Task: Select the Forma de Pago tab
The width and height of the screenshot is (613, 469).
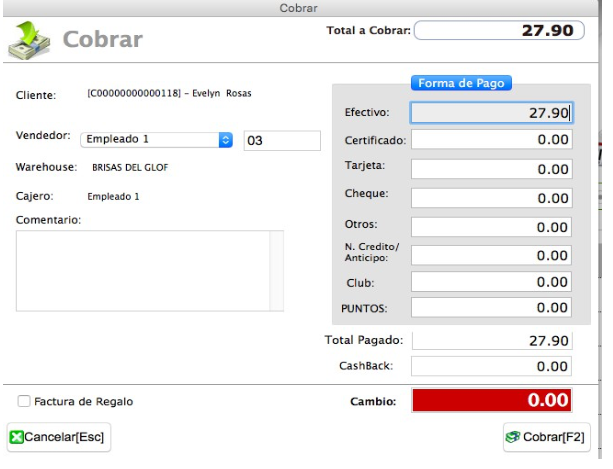Action: click(x=461, y=83)
